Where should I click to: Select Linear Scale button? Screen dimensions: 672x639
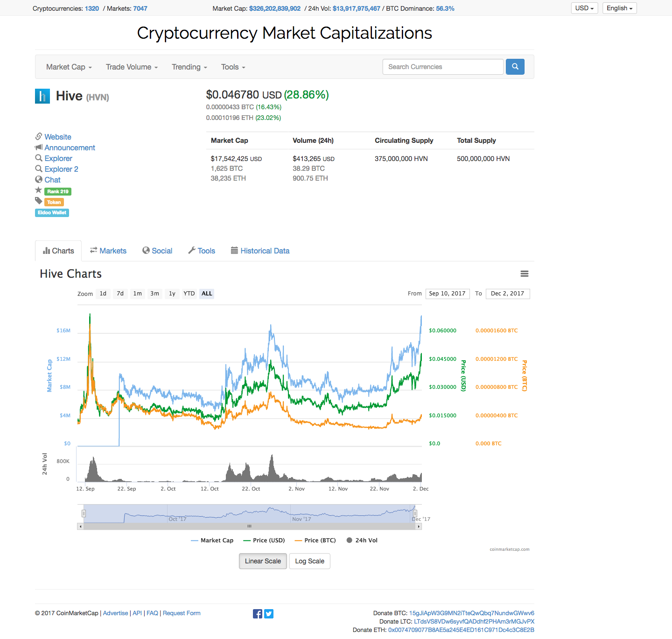pos(263,561)
